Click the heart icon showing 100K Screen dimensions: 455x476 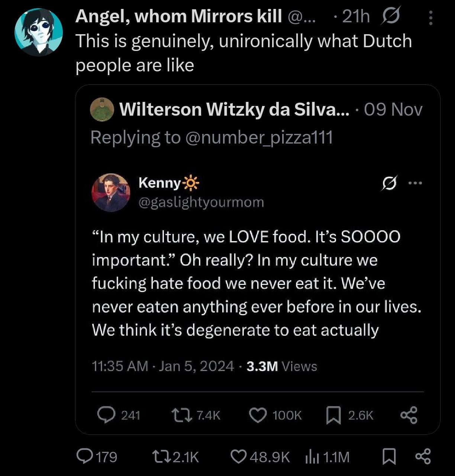[x=257, y=415]
